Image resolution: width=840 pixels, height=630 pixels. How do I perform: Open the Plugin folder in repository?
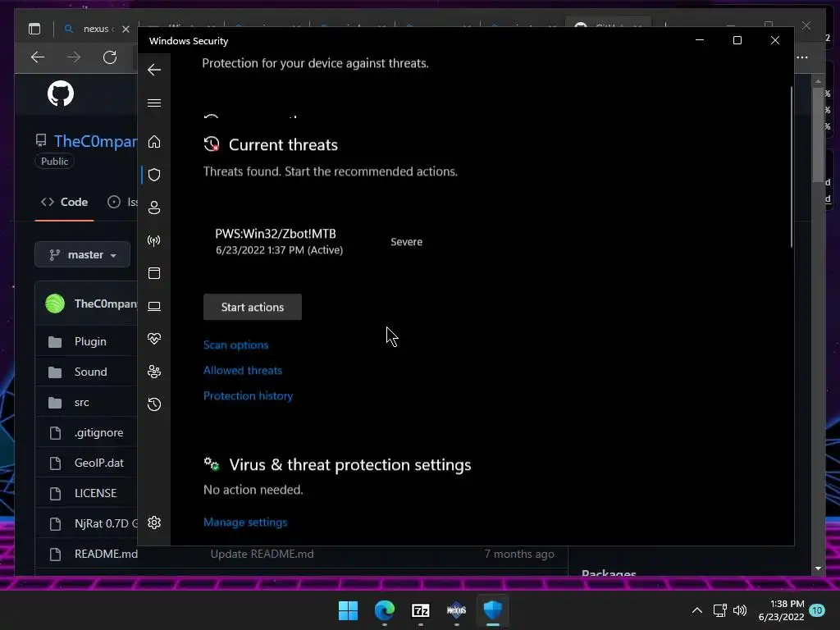[x=90, y=342]
